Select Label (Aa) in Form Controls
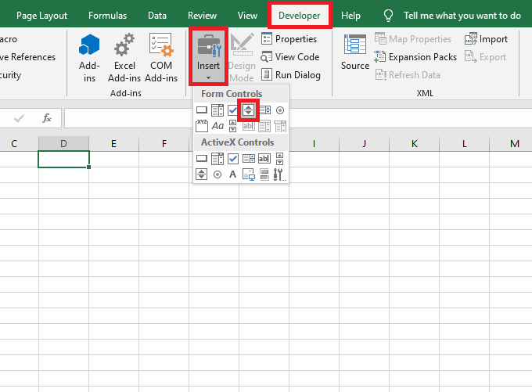Image resolution: width=532 pixels, height=392 pixels. (x=217, y=126)
